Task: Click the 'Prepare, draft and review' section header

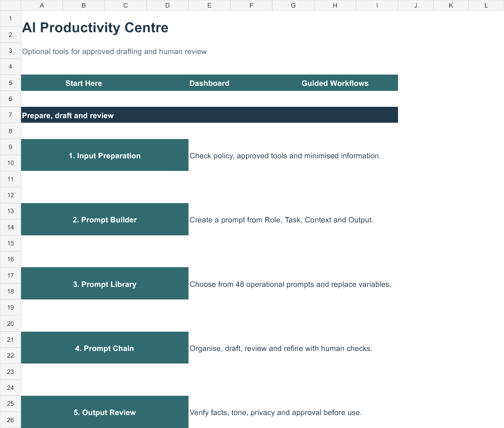Action: click(209, 115)
